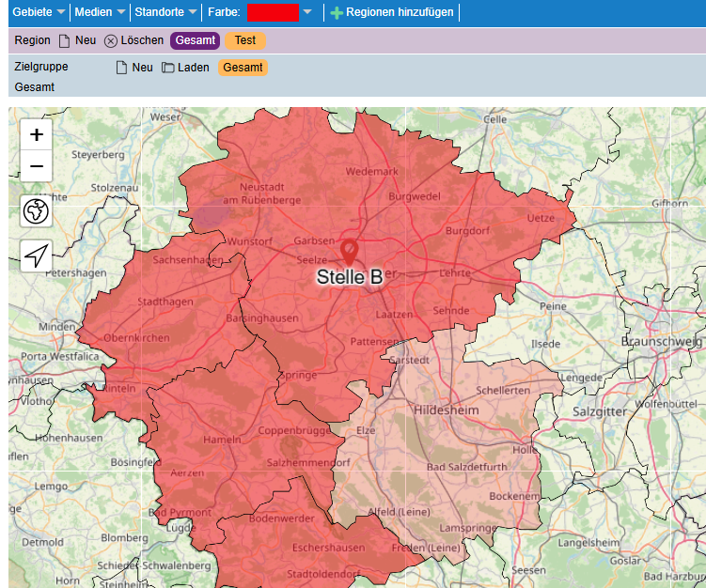Create a new Zielgruppe with Neu
This screenshot has width=706, height=588.
coord(133,68)
